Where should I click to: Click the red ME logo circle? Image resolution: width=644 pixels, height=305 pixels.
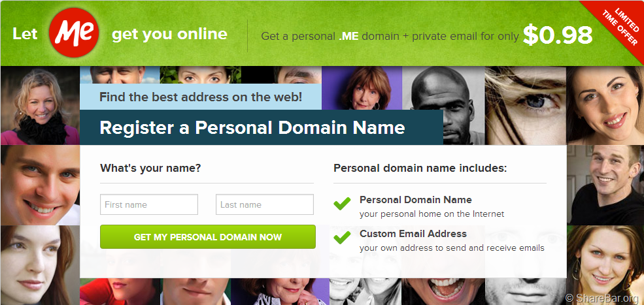click(x=74, y=33)
